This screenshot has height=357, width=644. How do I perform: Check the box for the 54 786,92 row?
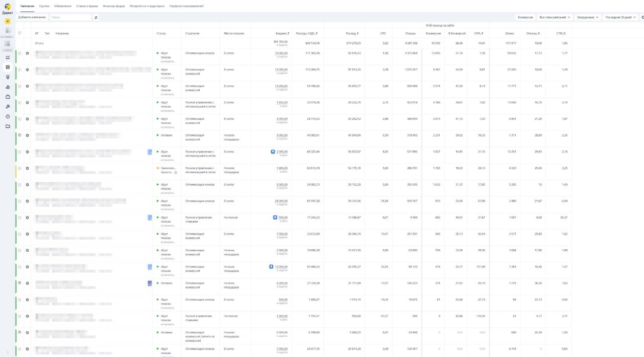pyautogui.click(x=20, y=86)
